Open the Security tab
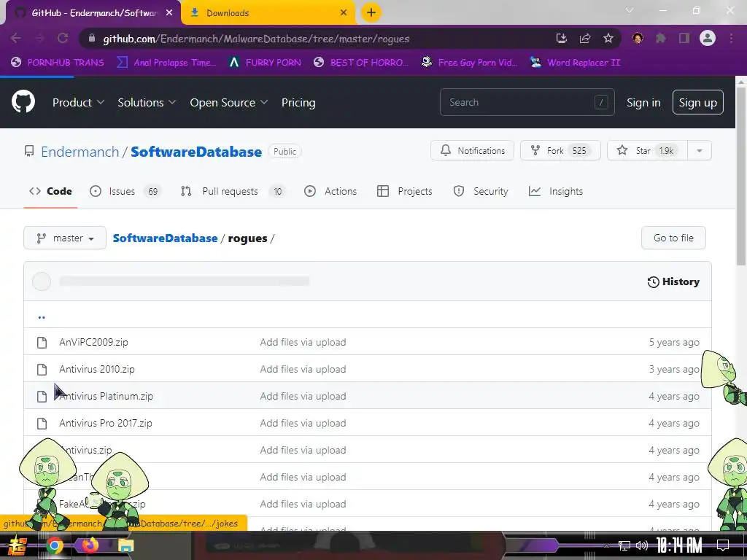The height and width of the screenshot is (560, 747). [481, 192]
